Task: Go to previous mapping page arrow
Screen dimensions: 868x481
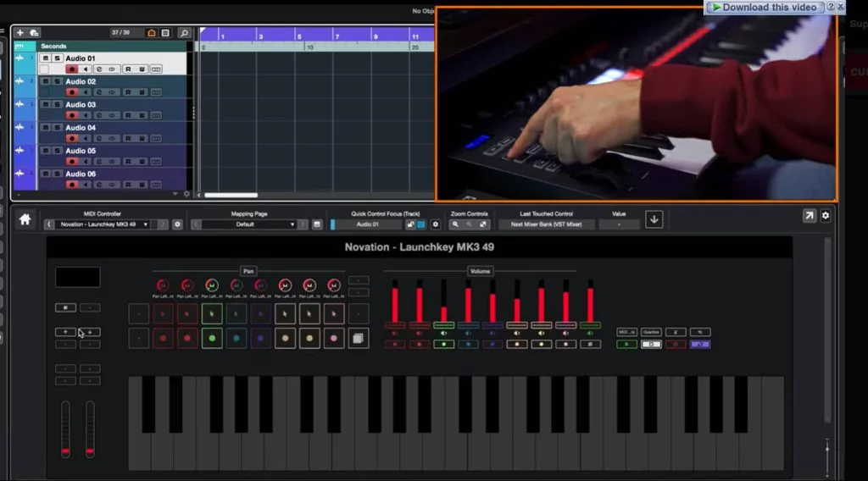Action: click(196, 224)
